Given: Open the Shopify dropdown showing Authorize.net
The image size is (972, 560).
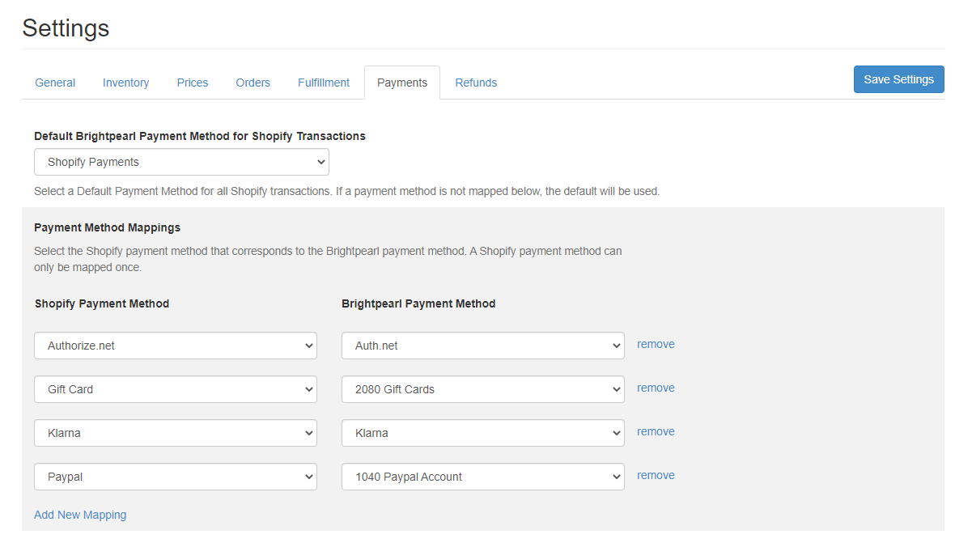Looking at the screenshot, I should (176, 346).
